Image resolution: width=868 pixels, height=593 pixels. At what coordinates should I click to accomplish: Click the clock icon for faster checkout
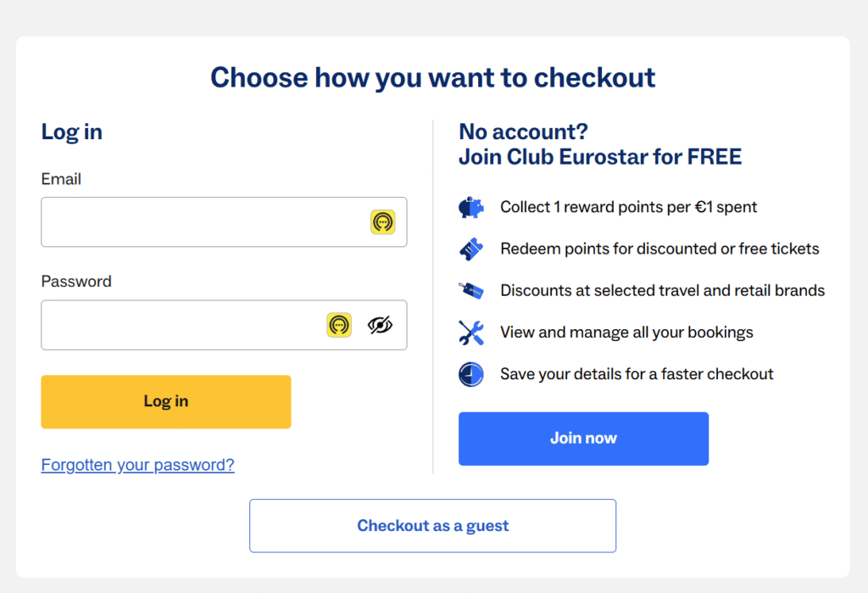[x=471, y=374]
